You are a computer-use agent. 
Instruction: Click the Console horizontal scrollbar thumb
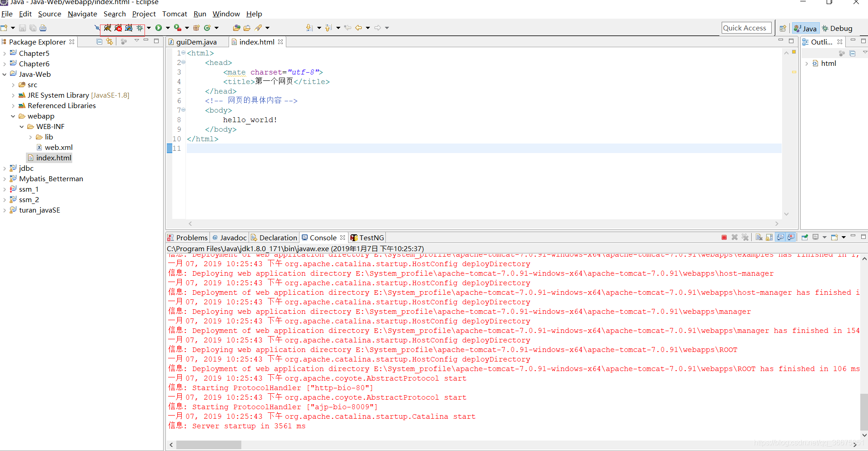209,445
